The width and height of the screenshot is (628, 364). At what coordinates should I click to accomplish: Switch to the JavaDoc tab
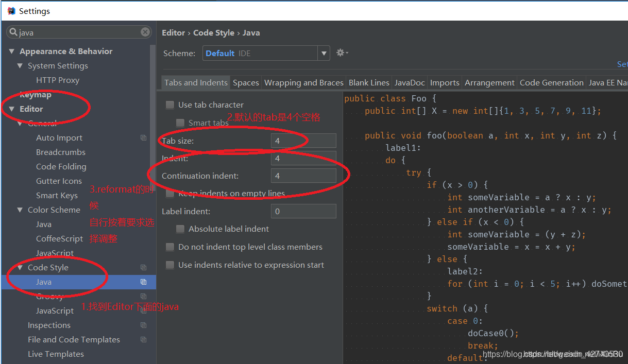pyautogui.click(x=410, y=82)
